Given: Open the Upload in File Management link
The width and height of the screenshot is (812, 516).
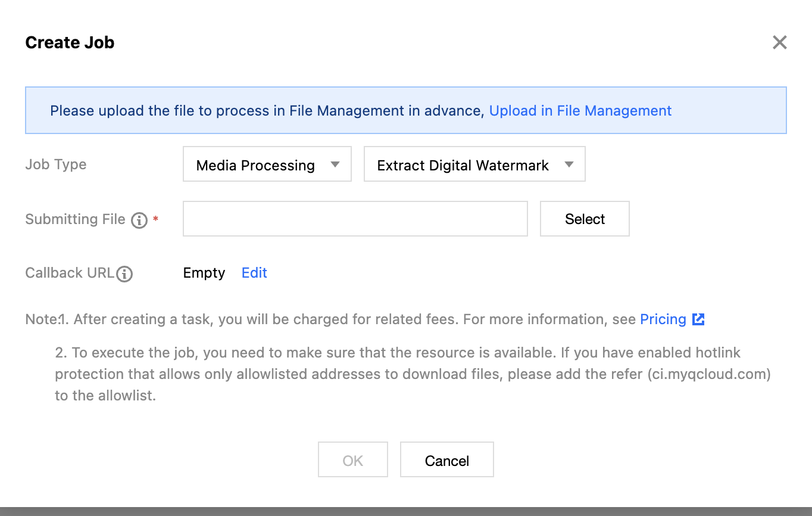Looking at the screenshot, I should pyautogui.click(x=580, y=111).
